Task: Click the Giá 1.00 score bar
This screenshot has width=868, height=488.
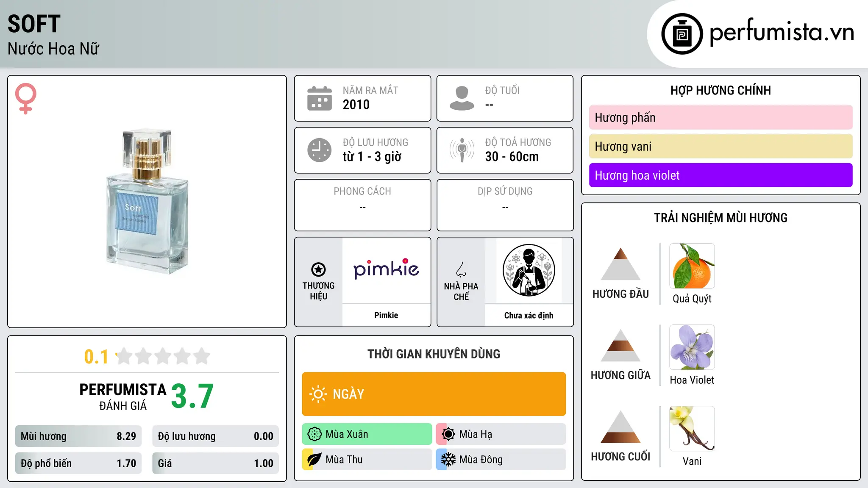Action: pos(216,463)
